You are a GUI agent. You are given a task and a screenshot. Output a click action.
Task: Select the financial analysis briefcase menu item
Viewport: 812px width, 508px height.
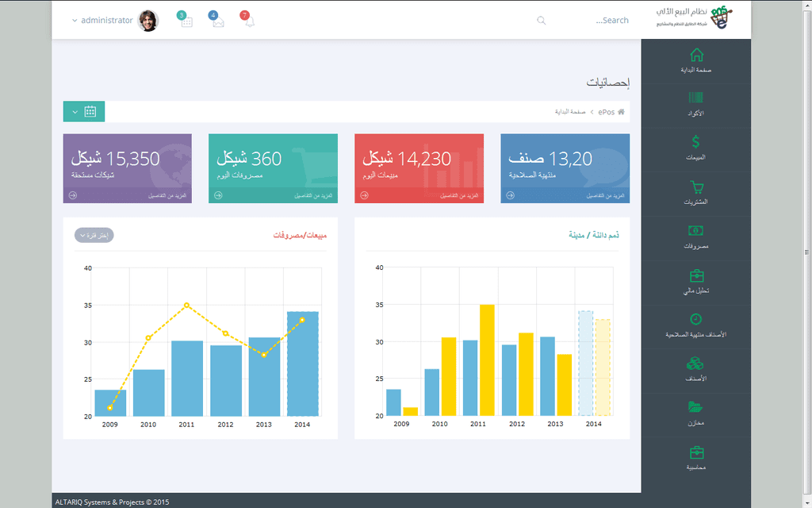tap(695, 276)
